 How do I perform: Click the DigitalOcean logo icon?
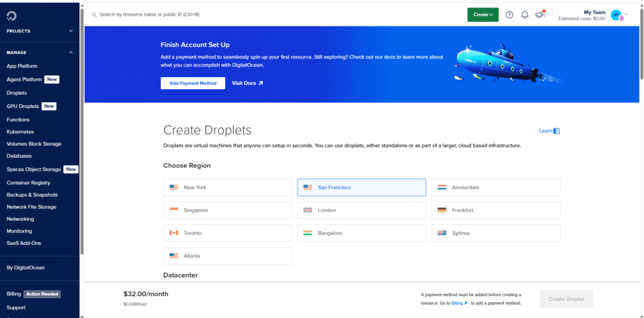13,14
